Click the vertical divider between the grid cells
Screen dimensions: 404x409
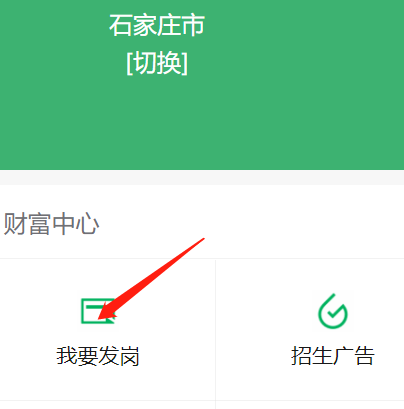[216, 333]
